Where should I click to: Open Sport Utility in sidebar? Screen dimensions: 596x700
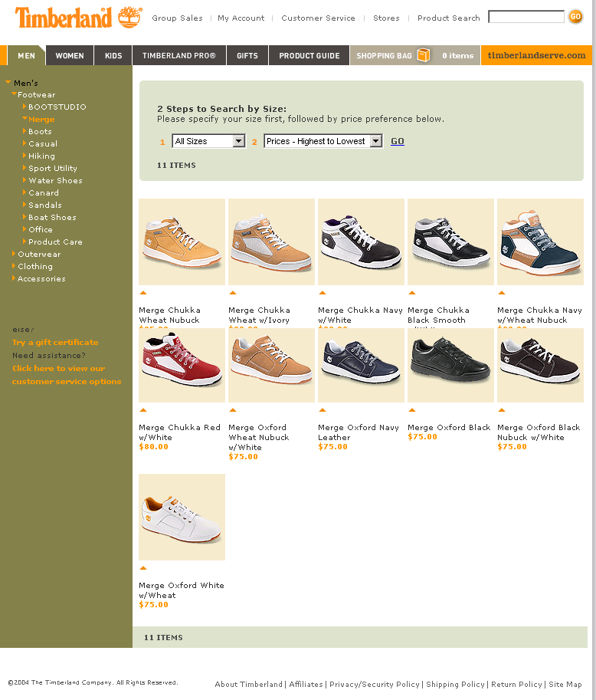click(53, 168)
